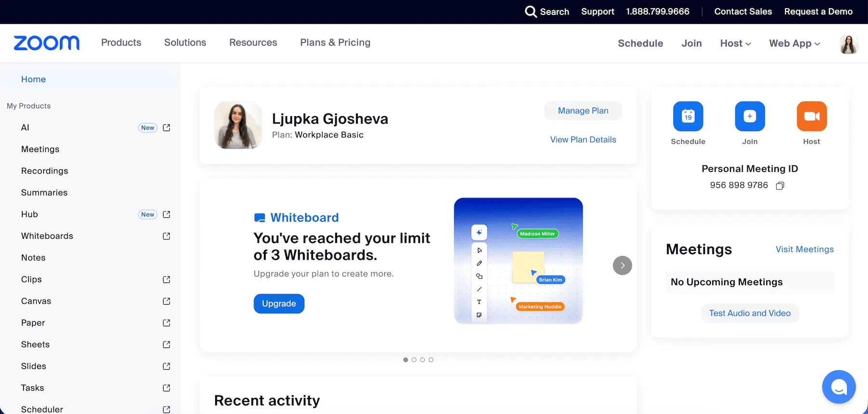Click the Search magnifier icon in top bar
This screenshot has height=414, width=868.
[530, 12]
